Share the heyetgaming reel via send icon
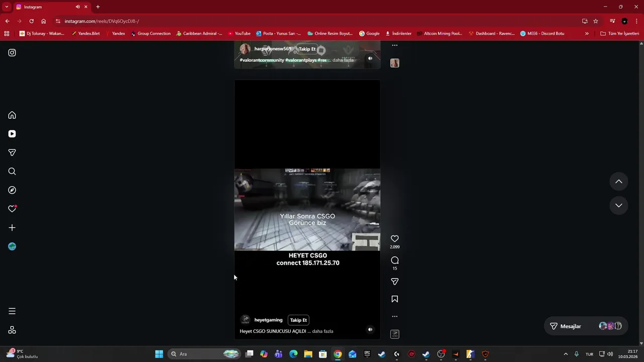The width and height of the screenshot is (644, 362). [x=394, y=282]
